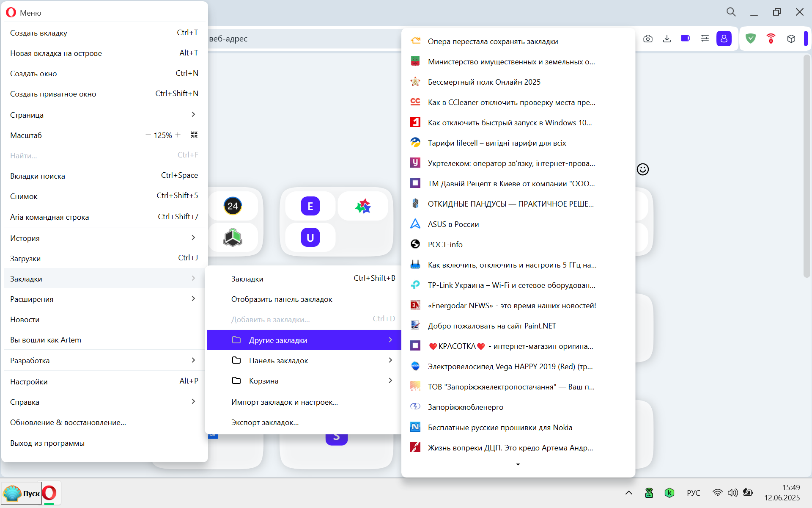The image size is (812, 508).
Task: Click the page vertical scrollbar
Action: click(807, 166)
